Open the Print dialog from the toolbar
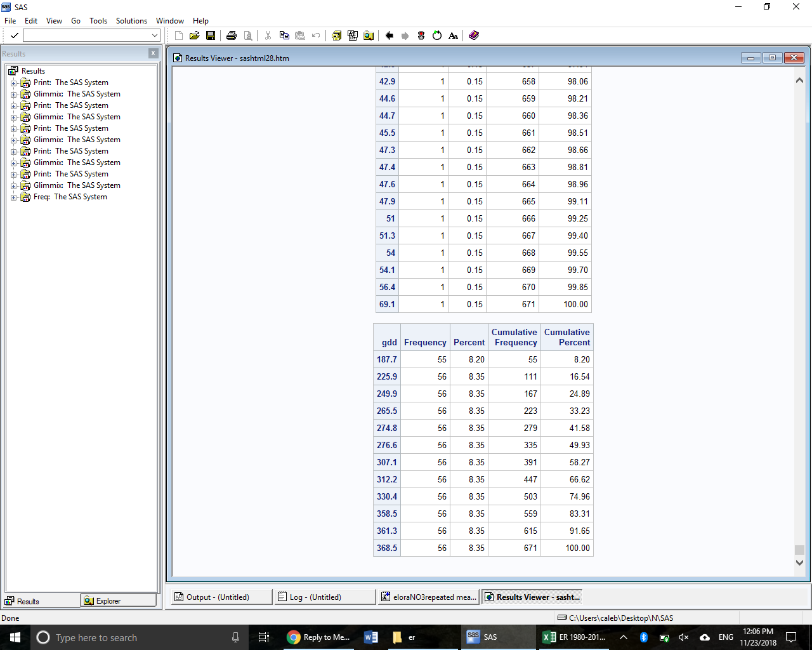This screenshot has height=650, width=812. [231, 36]
